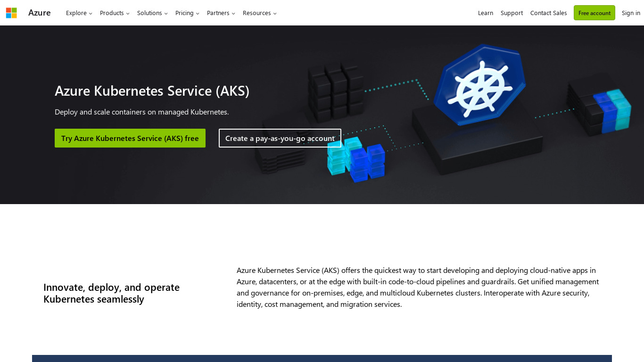Click the green Free account button
The image size is (644, 362).
tap(594, 13)
